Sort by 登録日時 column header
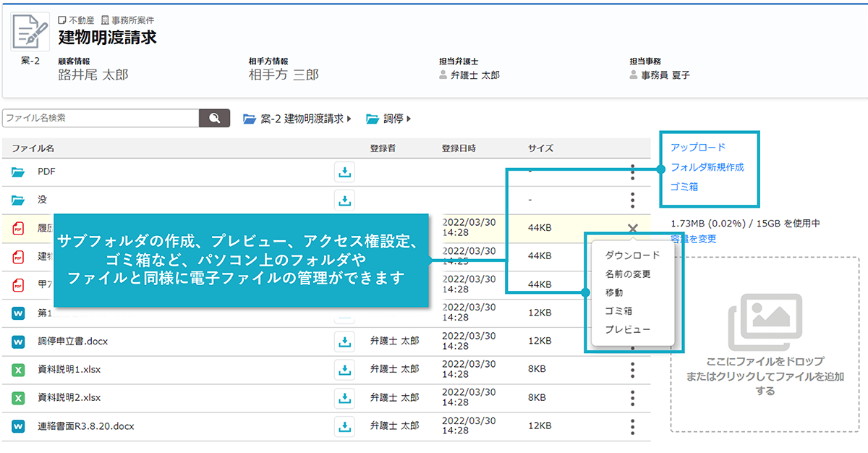The width and height of the screenshot is (868, 453). click(x=459, y=148)
